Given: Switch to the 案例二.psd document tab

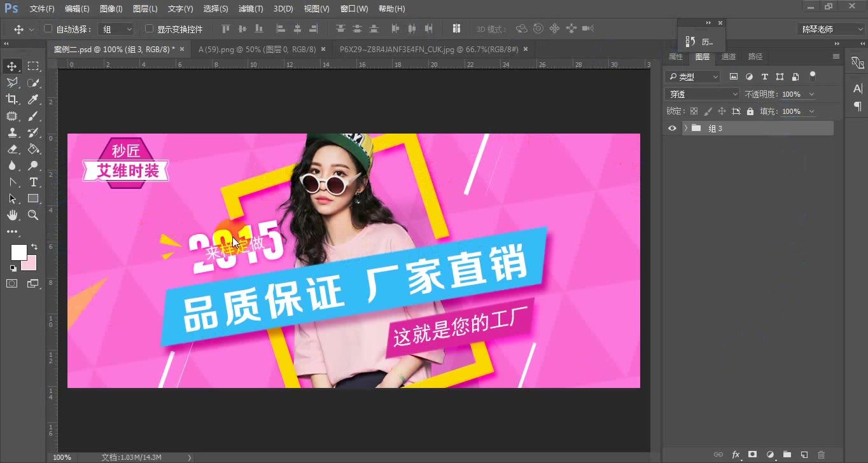Looking at the screenshot, I should [113, 48].
